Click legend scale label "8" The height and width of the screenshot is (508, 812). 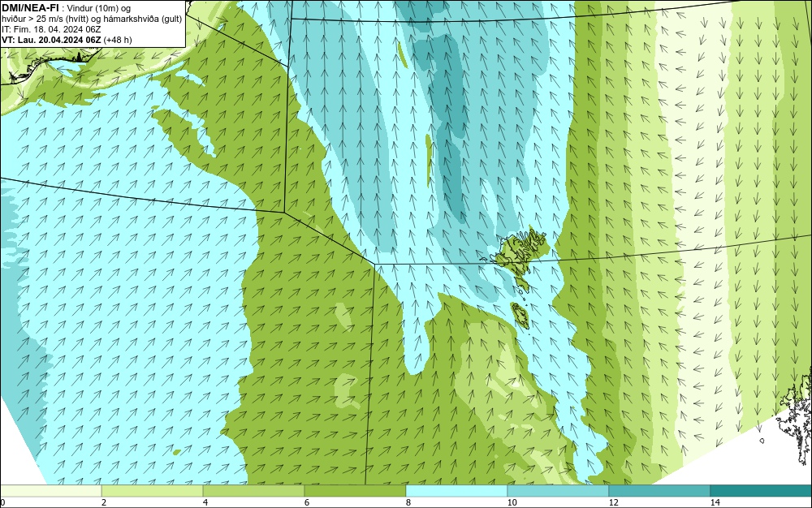click(408, 502)
